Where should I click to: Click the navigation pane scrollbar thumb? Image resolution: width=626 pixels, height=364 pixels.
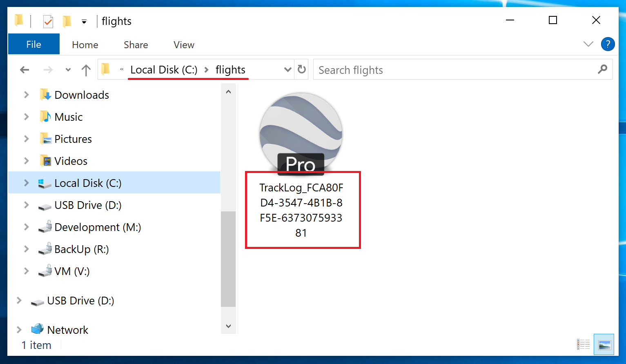coord(228,259)
